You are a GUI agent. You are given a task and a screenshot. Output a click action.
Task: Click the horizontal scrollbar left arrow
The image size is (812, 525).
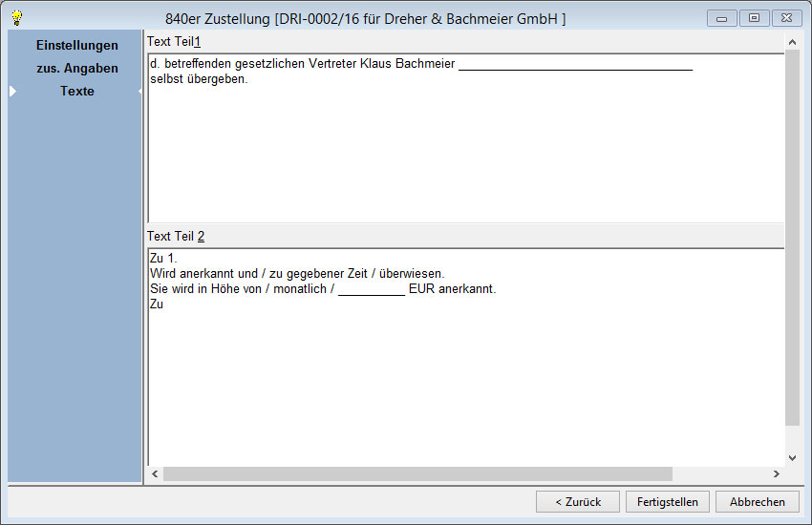coord(156,473)
